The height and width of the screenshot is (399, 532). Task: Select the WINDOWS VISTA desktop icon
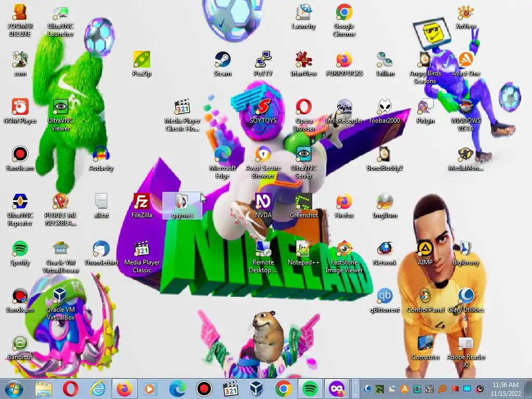coord(465,115)
